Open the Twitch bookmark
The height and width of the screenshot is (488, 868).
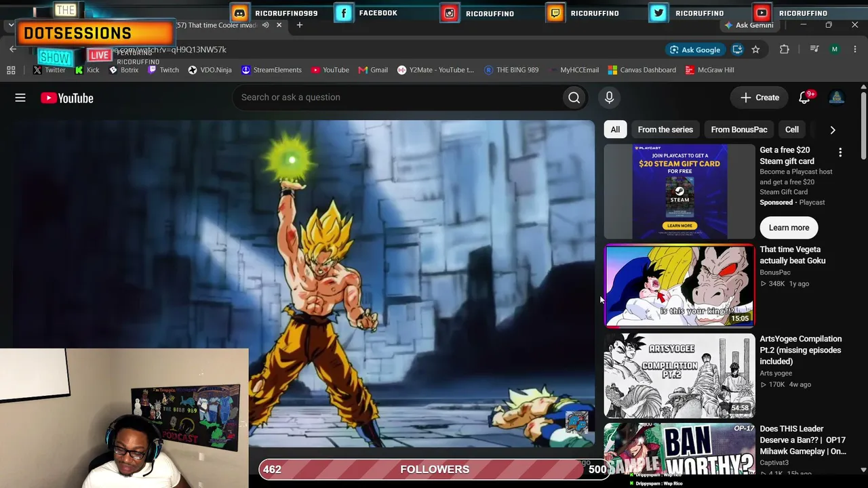[x=163, y=70]
